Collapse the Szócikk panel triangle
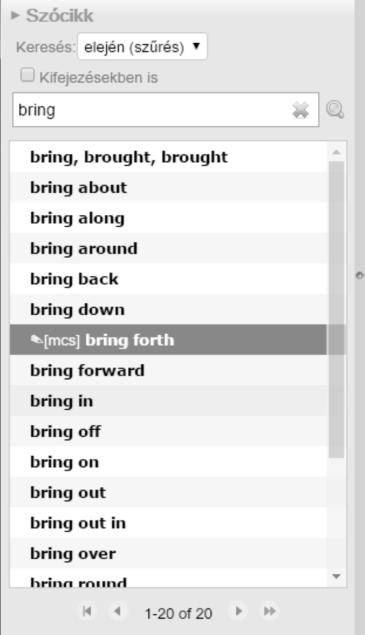The image size is (365, 635). [x=15, y=15]
